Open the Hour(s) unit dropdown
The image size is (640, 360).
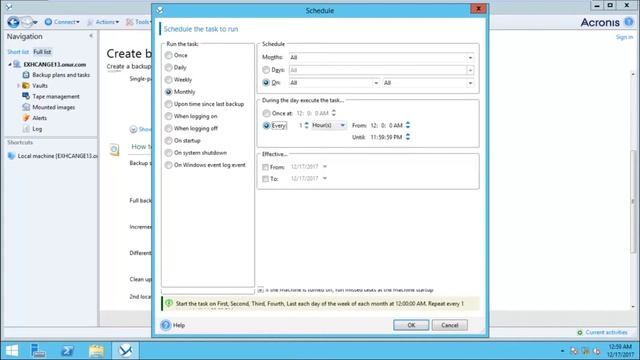point(342,125)
